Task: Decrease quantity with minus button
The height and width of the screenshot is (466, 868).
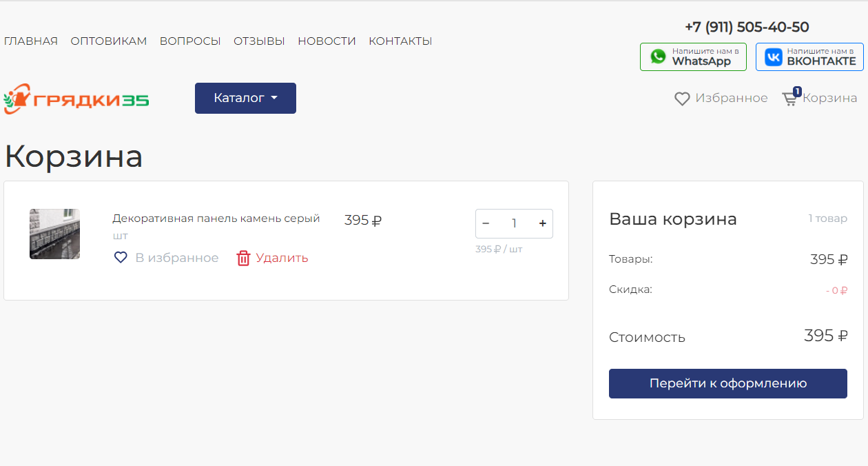Action: point(486,223)
